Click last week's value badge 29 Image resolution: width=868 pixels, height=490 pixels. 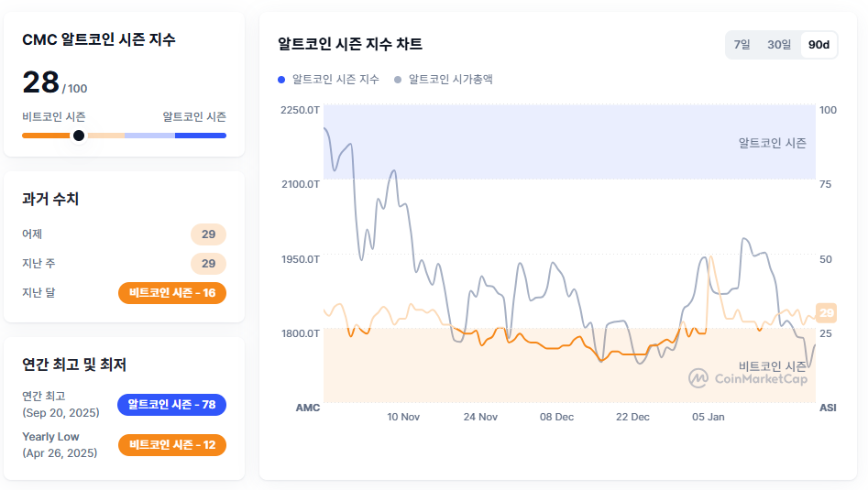point(208,264)
